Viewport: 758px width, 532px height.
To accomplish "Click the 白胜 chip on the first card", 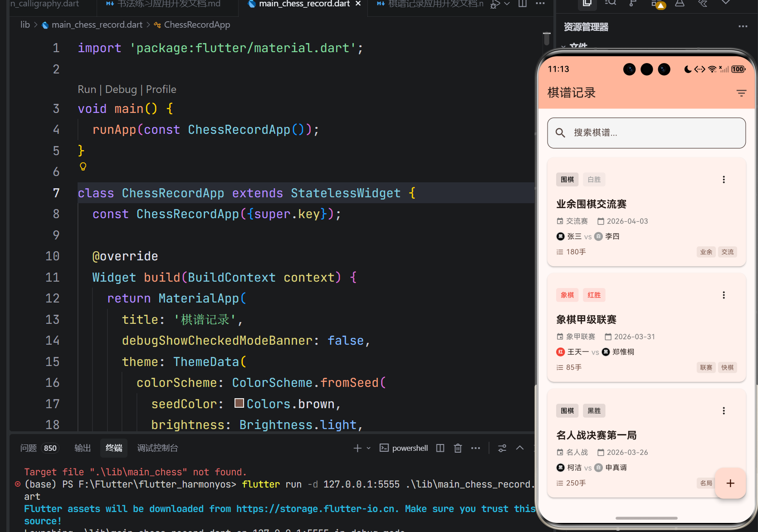I will (594, 180).
